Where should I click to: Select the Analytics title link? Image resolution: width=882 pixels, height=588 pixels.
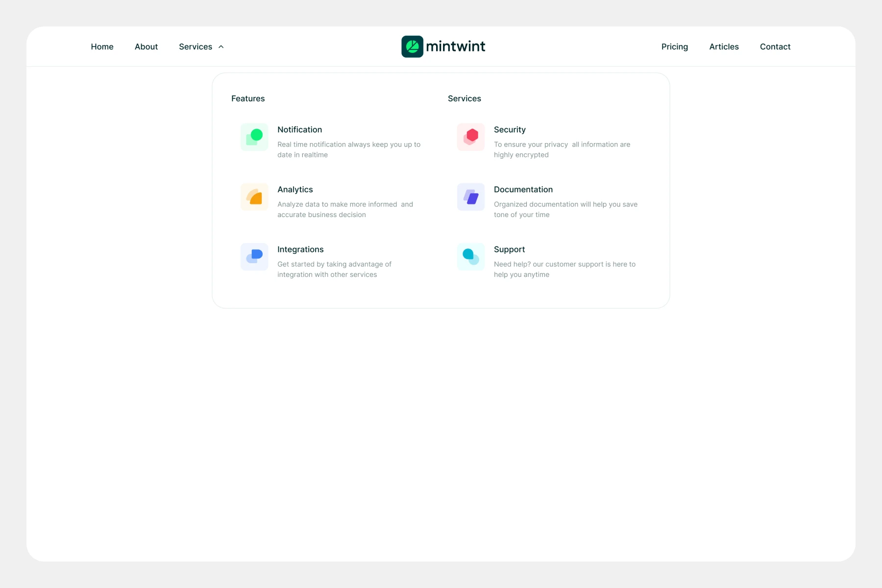[x=295, y=190]
